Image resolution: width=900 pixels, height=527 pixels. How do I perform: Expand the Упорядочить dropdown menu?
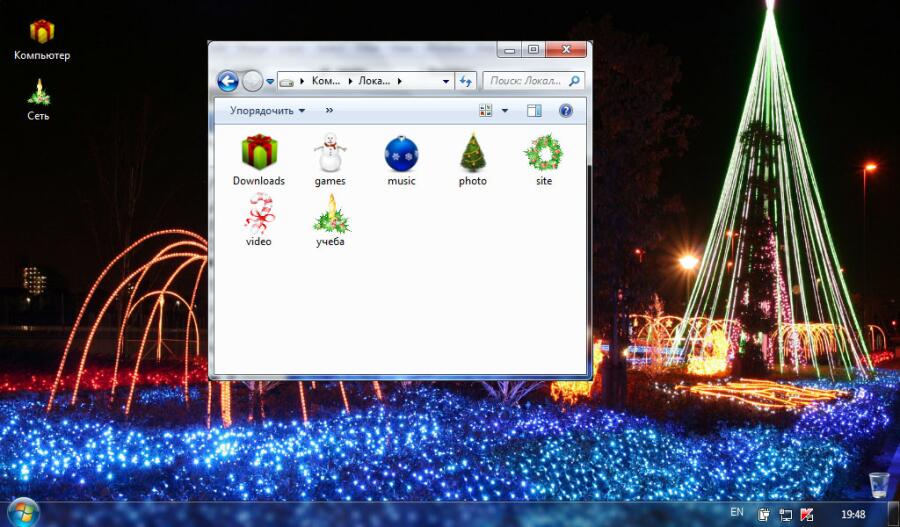267,111
